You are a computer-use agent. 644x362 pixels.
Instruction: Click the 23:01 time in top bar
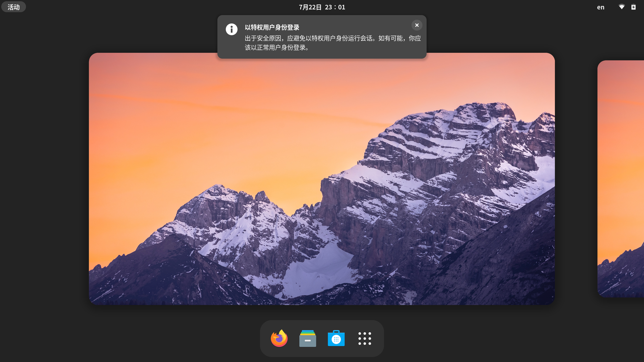(335, 7)
